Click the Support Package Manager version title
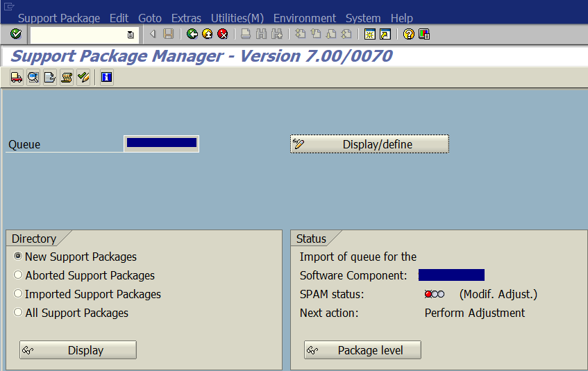This screenshot has height=371, width=588. (x=201, y=56)
